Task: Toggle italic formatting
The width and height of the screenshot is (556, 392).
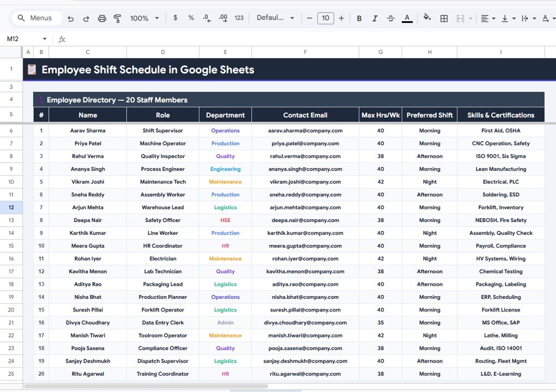Action: [x=374, y=18]
